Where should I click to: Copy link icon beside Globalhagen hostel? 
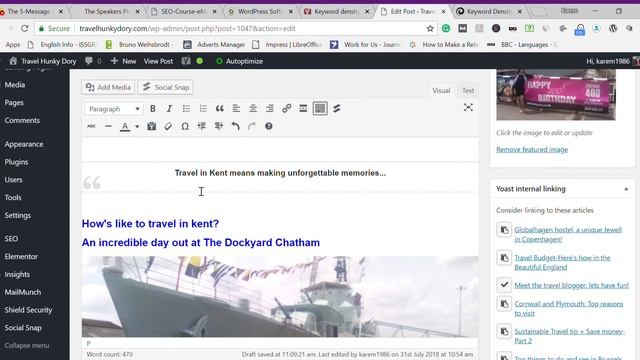pos(504,230)
